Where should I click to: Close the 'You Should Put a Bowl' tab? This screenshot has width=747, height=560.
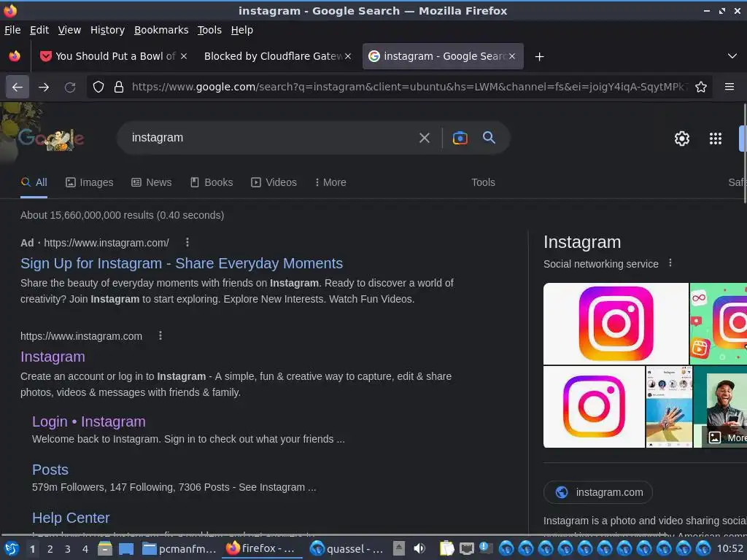click(184, 56)
